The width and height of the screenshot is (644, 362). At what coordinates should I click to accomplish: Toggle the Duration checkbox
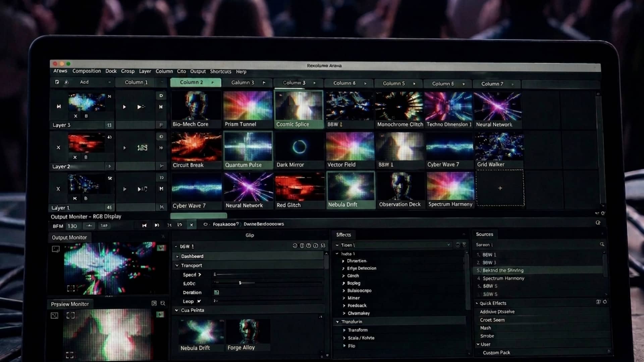point(216,292)
